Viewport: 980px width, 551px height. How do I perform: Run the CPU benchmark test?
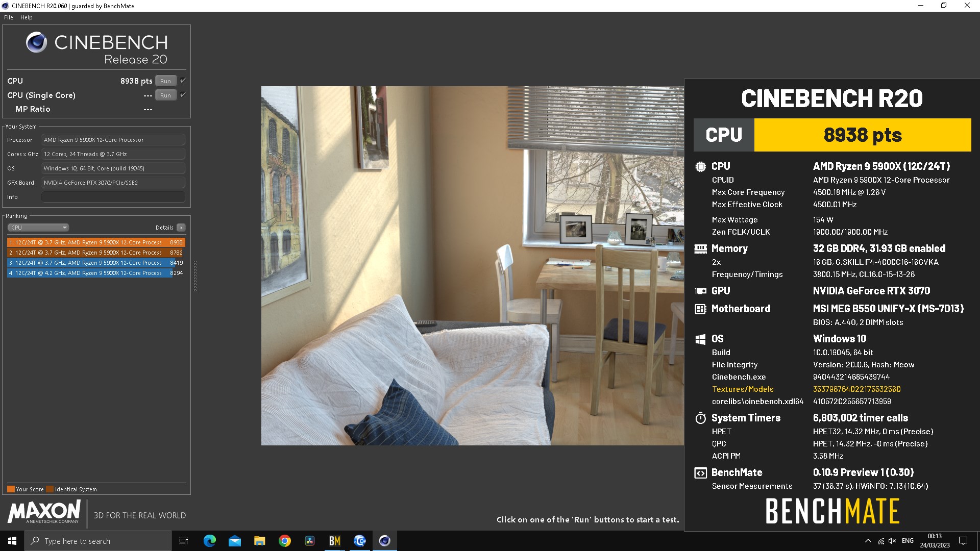click(165, 81)
